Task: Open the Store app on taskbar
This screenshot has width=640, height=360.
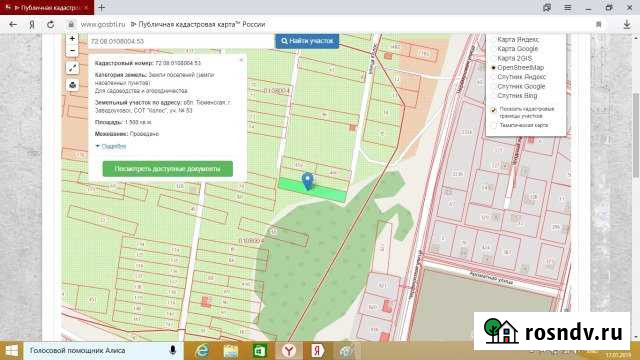Action: (x=260, y=351)
